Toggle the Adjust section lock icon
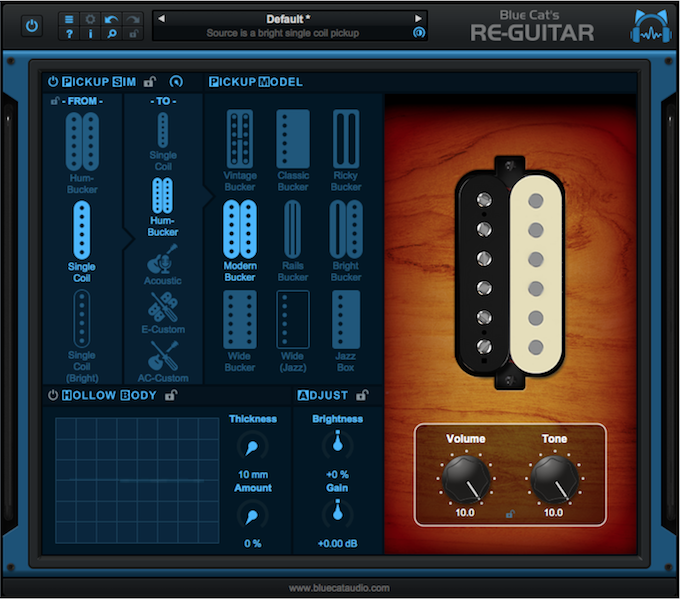Screen dimensions: 680x600 [x=362, y=395]
